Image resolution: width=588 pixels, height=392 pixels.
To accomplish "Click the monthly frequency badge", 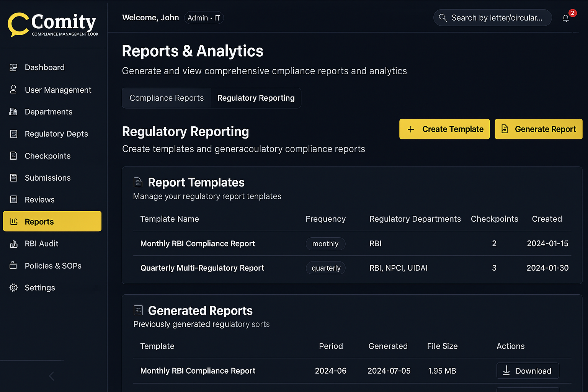I will pos(325,244).
